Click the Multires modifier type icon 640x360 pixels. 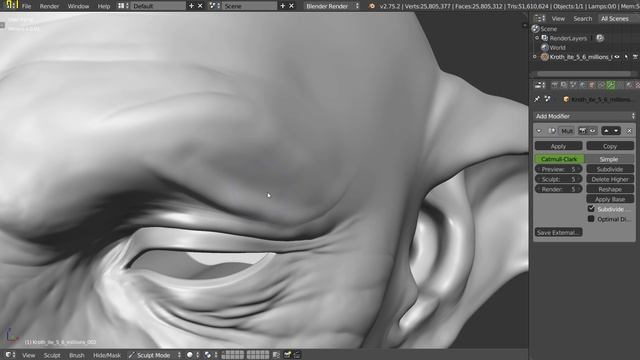(x=552, y=131)
